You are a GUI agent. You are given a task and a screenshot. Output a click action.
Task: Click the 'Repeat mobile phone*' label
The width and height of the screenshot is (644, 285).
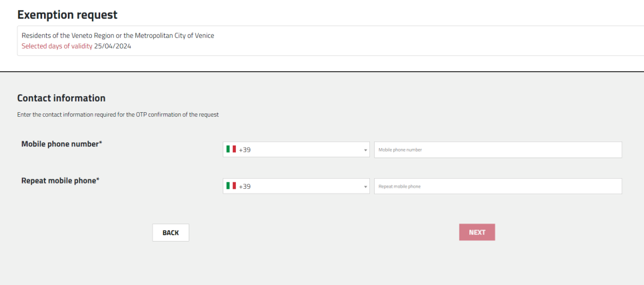pyautogui.click(x=61, y=180)
